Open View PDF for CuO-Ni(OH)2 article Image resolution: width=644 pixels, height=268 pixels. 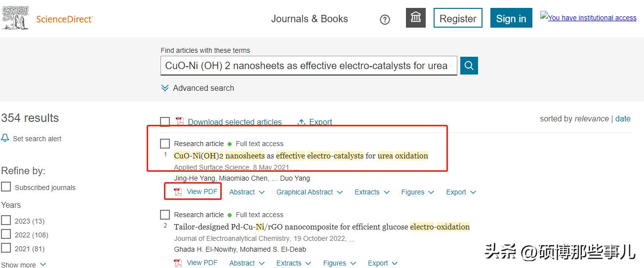click(x=196, y=191)
